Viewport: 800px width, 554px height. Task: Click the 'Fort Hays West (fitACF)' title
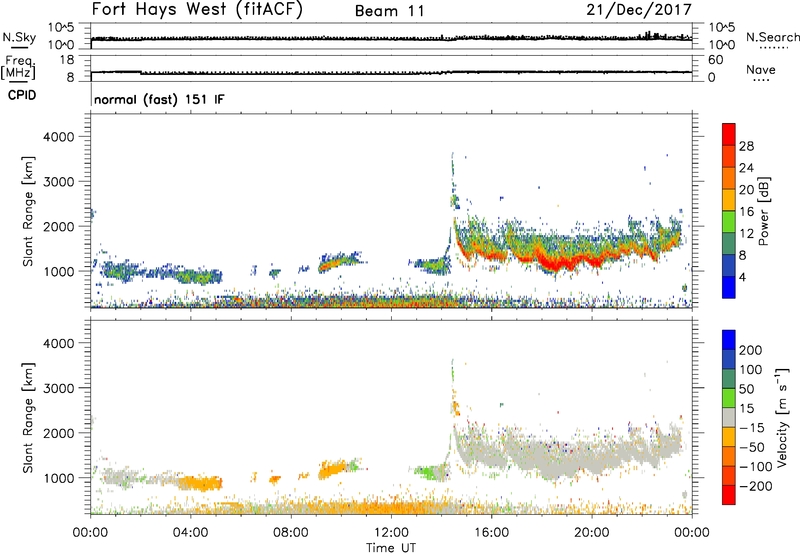pyautogui.click(x=197, y=10)
